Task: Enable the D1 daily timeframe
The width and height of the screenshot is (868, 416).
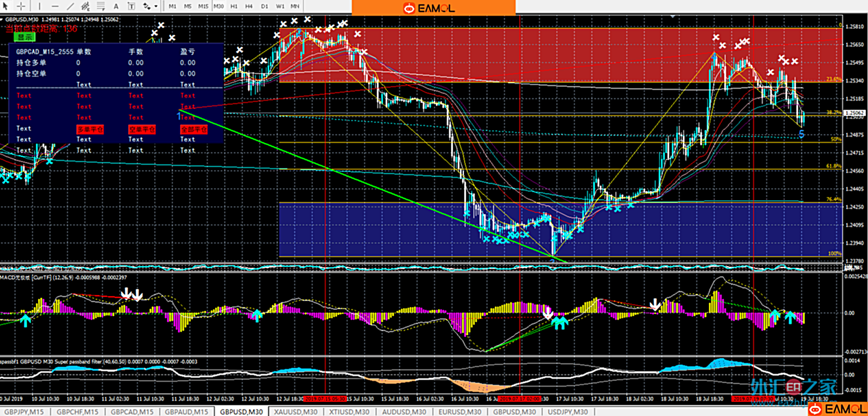Action: click(x=264, y=6)
